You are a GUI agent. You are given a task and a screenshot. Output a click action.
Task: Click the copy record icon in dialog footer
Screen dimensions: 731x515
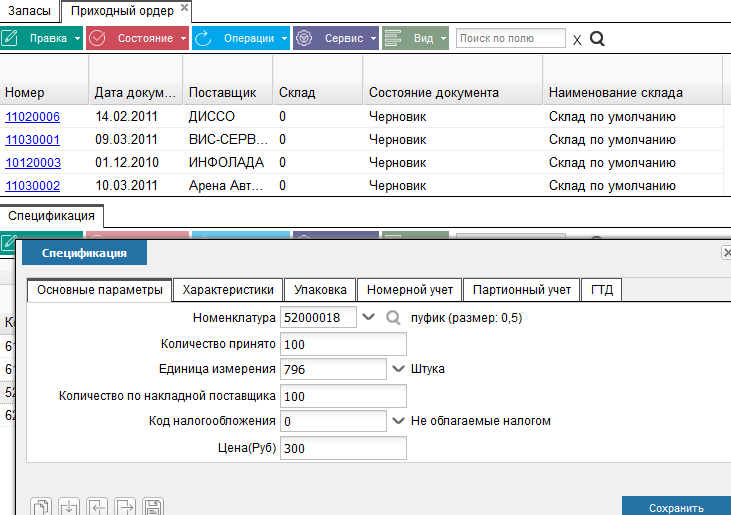pos(41,507)
